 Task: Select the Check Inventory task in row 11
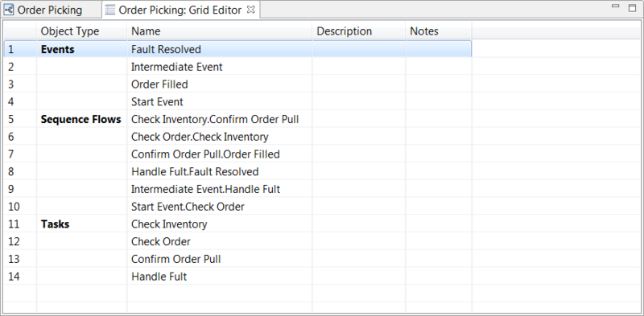[219, 224]
